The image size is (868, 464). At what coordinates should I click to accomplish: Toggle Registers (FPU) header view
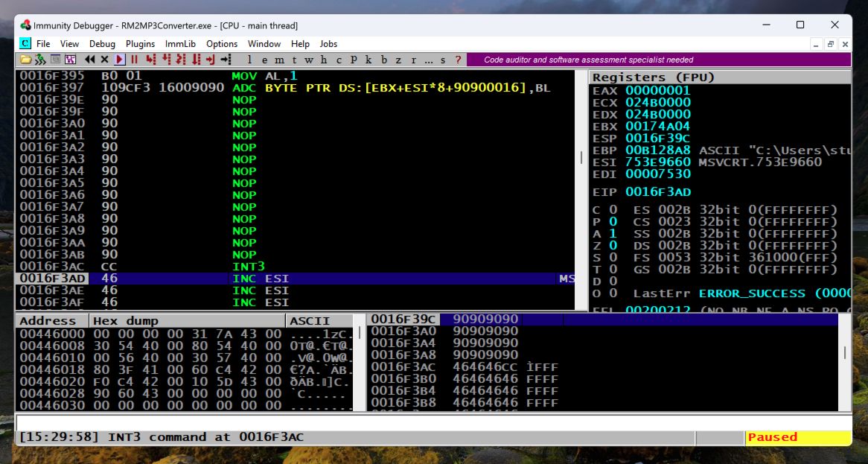[720, 77]
